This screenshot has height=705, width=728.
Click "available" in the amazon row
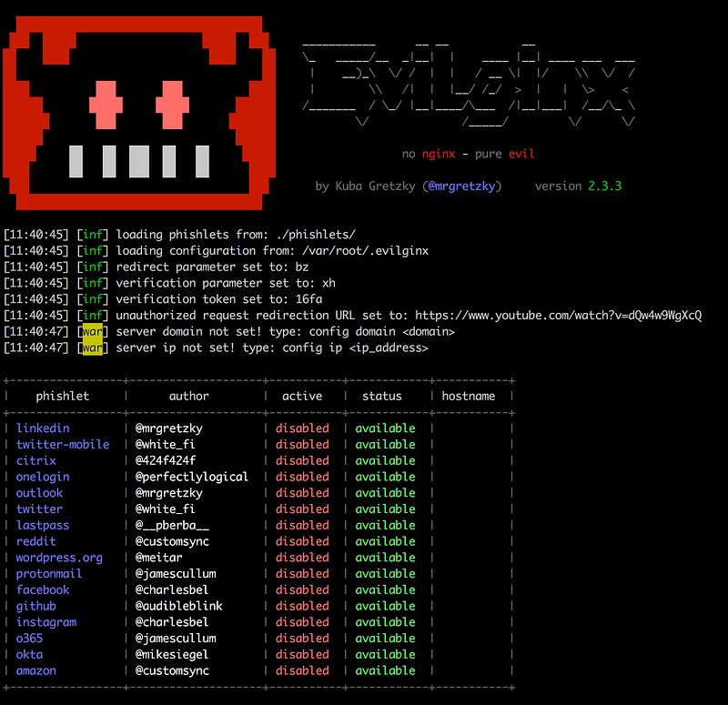(385, 670)
